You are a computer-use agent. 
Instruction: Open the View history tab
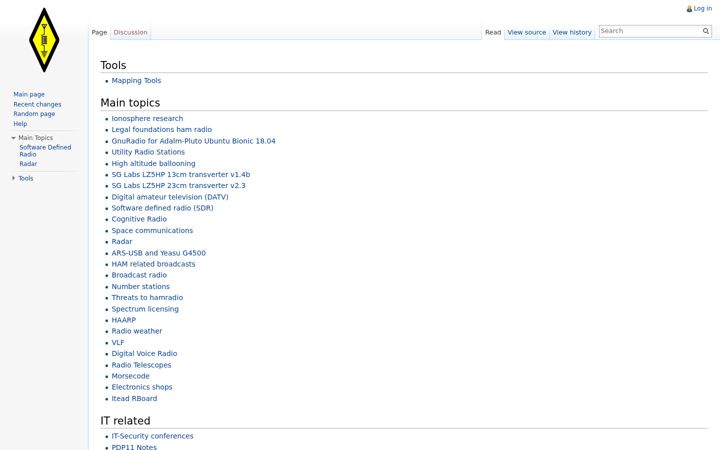(x=572, y=33)
